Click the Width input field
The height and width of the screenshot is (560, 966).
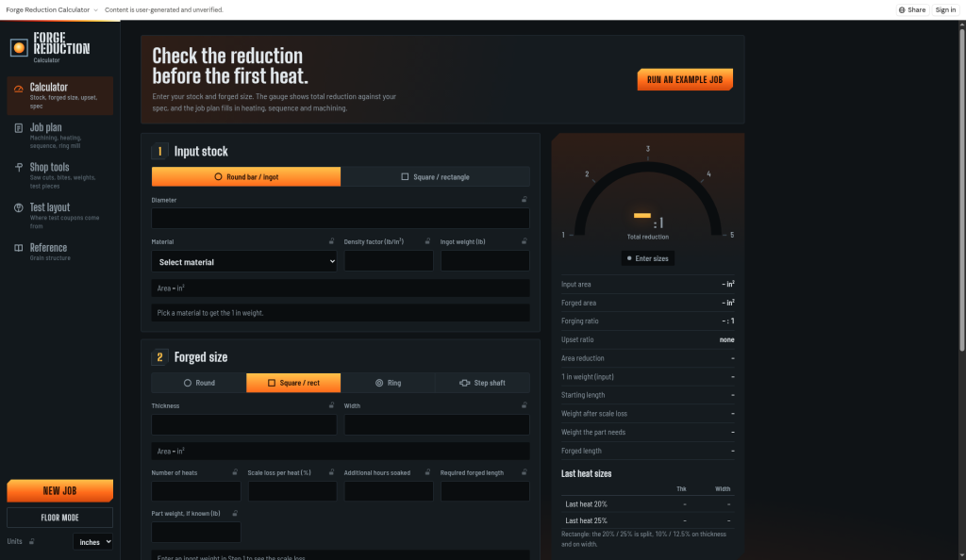pos(437,424)
